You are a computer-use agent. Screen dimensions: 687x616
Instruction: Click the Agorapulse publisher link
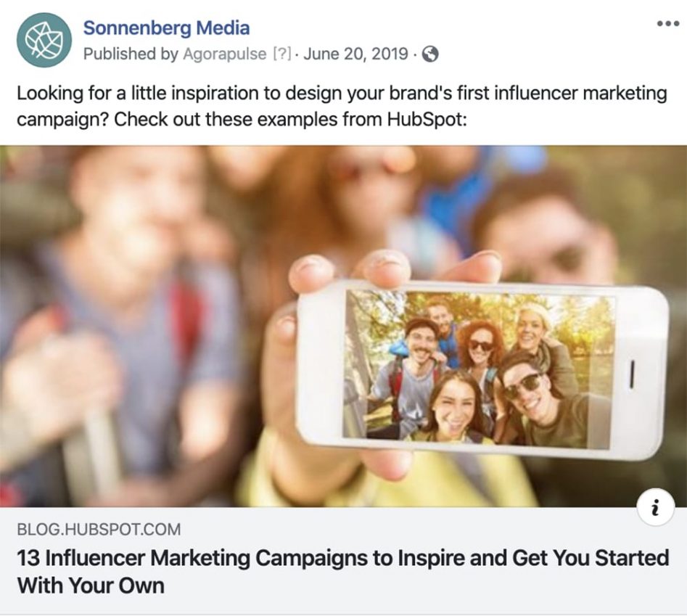224,52
